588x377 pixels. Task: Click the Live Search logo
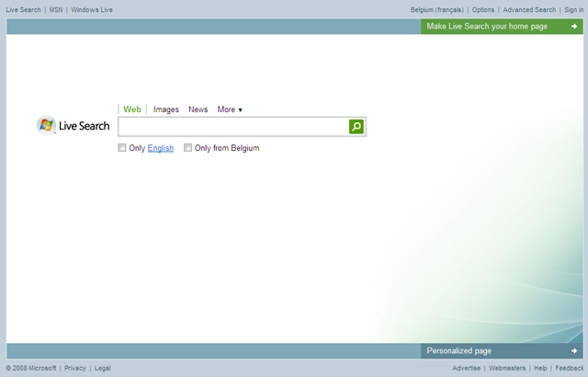[x=73, y=126]
